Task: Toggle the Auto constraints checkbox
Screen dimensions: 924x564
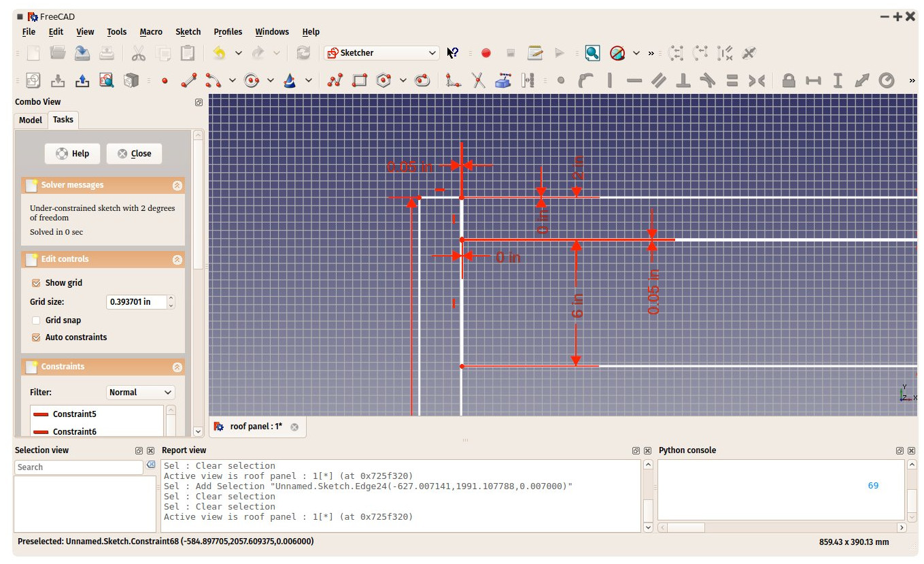Action: (37, 337)
